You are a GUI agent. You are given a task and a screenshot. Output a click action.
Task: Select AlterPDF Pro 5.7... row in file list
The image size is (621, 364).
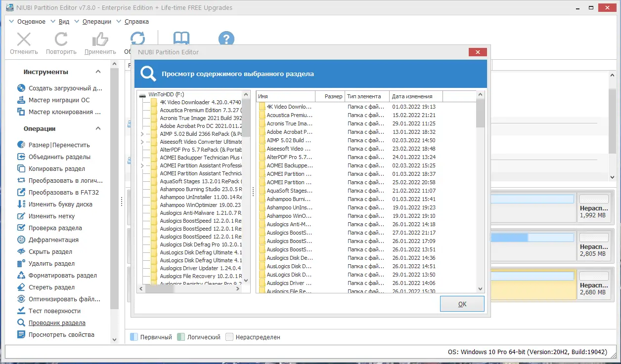click(x=289, y=157)
